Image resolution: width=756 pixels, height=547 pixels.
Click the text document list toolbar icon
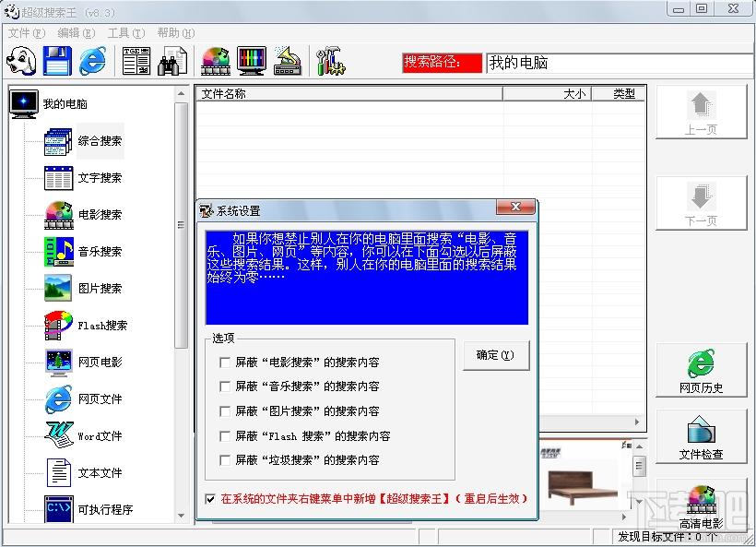tap(136, 61)
